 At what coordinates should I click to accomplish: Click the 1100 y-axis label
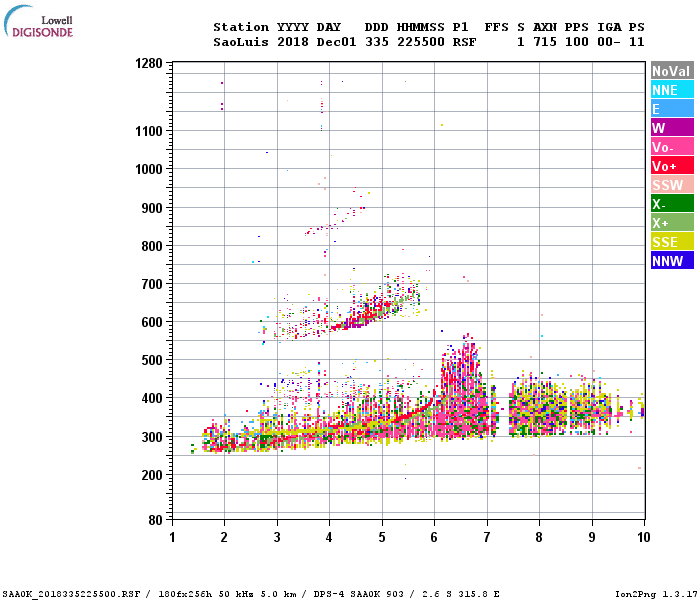(149, 131)
